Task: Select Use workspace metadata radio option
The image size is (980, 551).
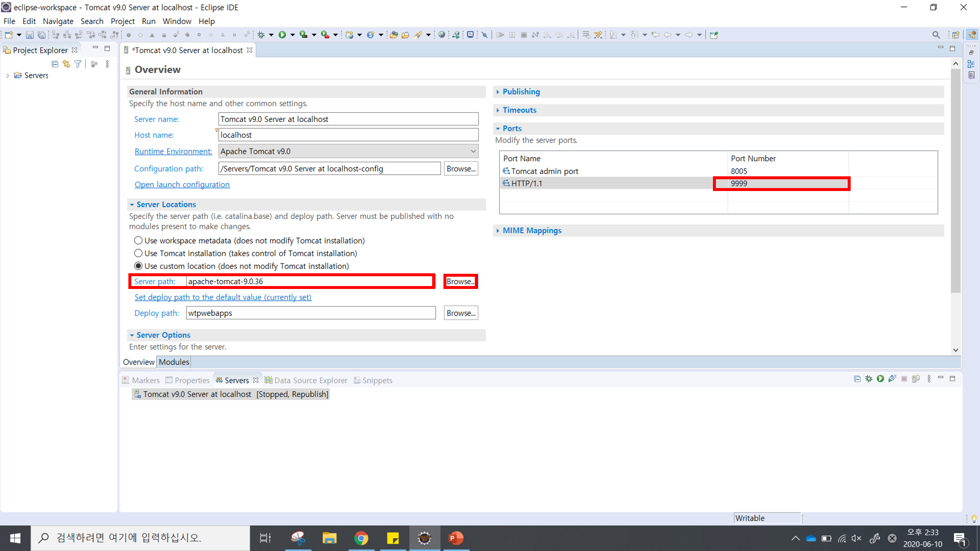Action: [x=138, y=240]
